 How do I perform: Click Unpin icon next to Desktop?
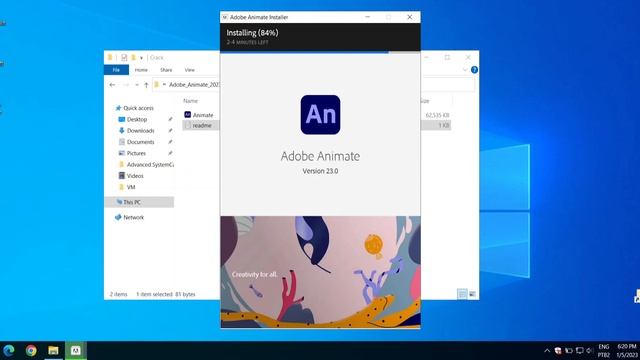pos(170,119)
